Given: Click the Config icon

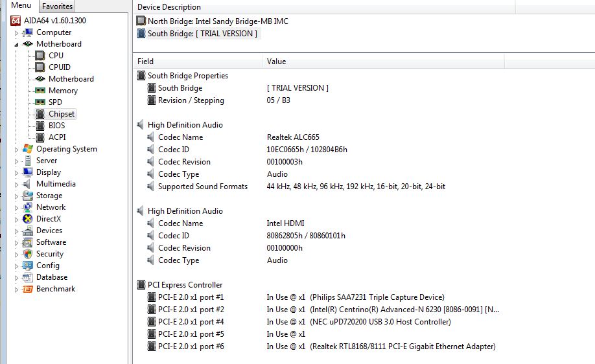Looking at the screenshot, I should [28, 266].
